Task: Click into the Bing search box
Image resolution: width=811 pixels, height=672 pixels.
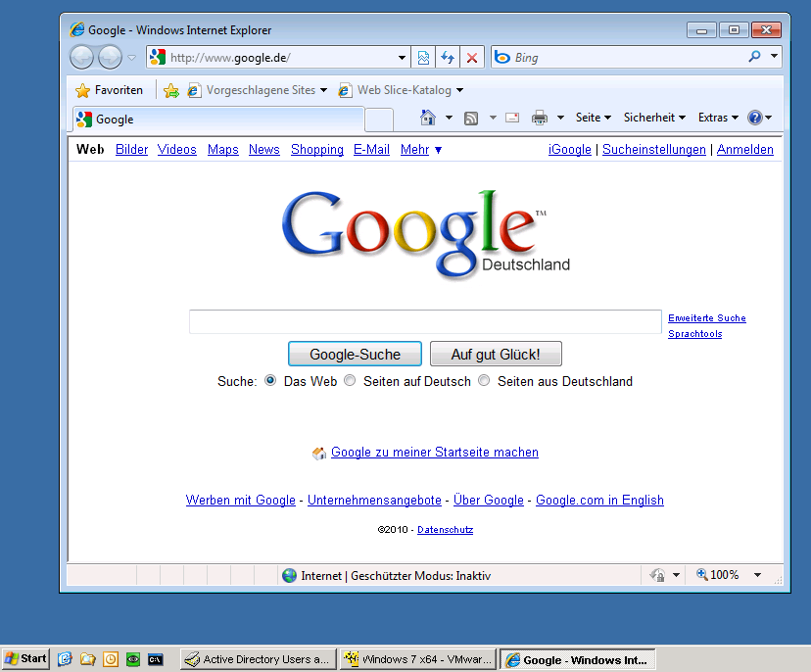Action: coord(618,58)
